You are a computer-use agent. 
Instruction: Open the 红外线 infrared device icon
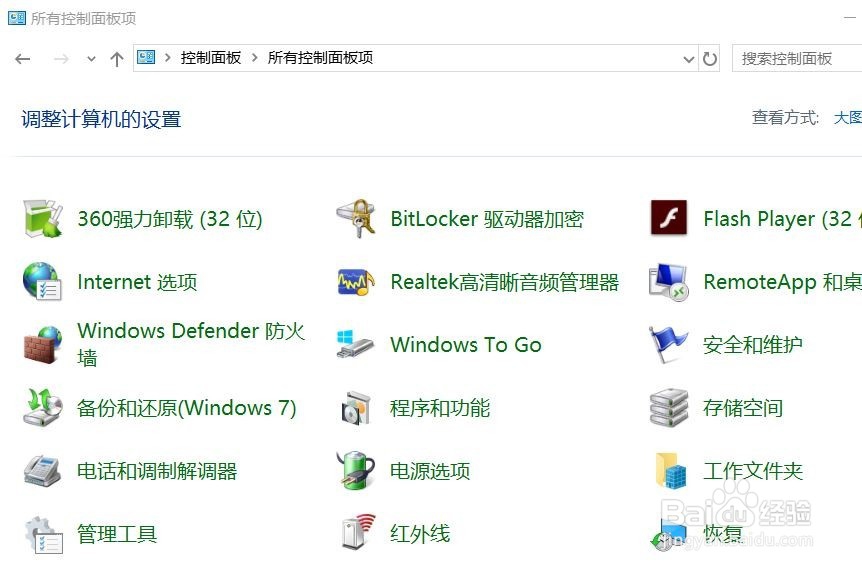click(x=357, y=532)
